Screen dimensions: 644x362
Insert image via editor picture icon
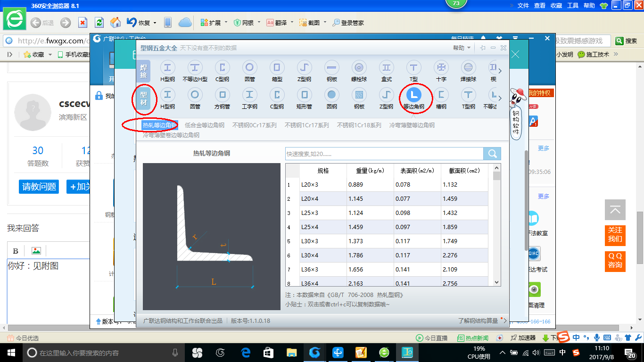tap(36, 251)
